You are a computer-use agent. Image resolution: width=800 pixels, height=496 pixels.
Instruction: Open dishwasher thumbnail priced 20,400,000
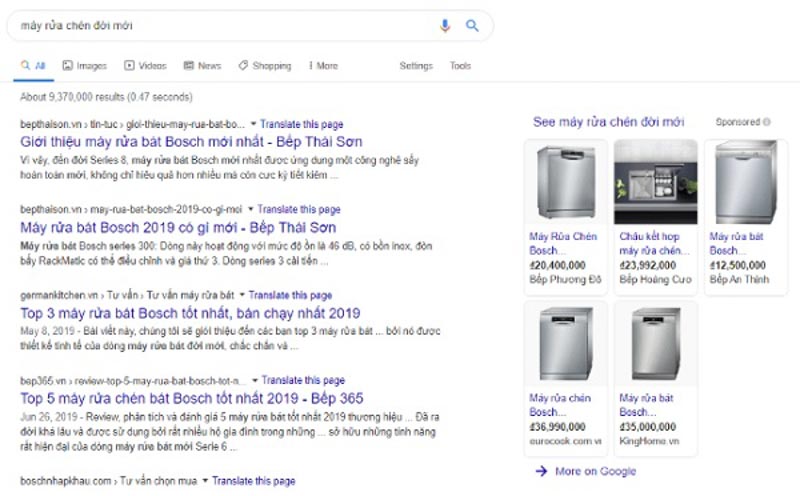pyautogui.click(x=566, y=182)
